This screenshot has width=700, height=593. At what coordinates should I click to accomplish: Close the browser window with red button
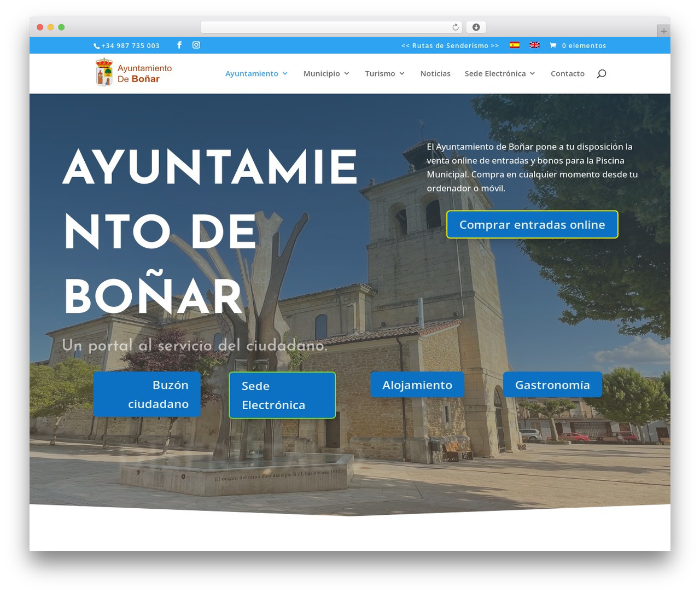tap(40, 27)
